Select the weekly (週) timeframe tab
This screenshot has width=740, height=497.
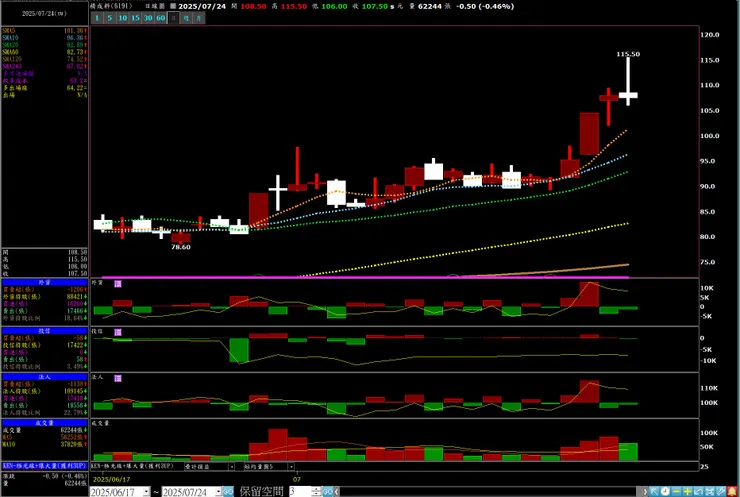click(186, 18)
